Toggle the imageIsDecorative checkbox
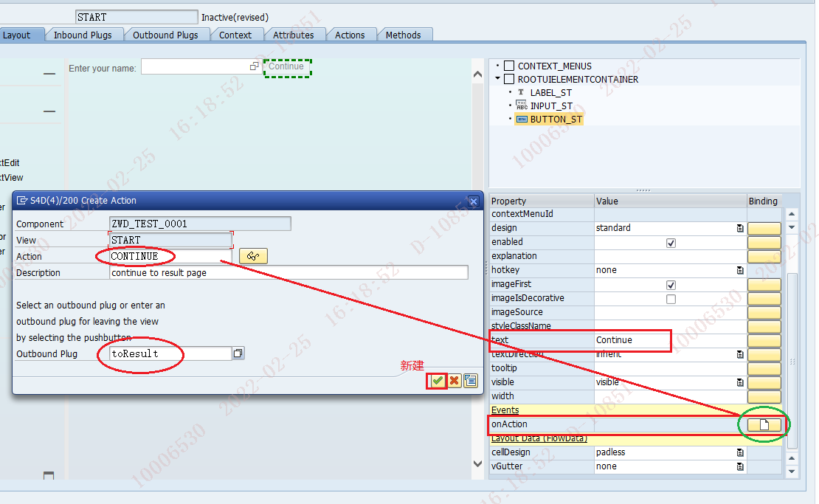 coord(671,300)
